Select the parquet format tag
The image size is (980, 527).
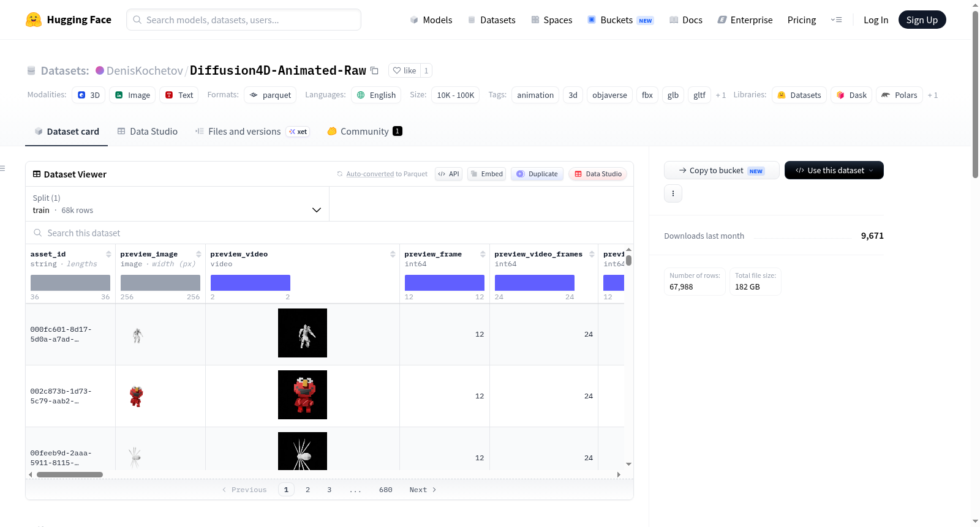coord(270,95)
